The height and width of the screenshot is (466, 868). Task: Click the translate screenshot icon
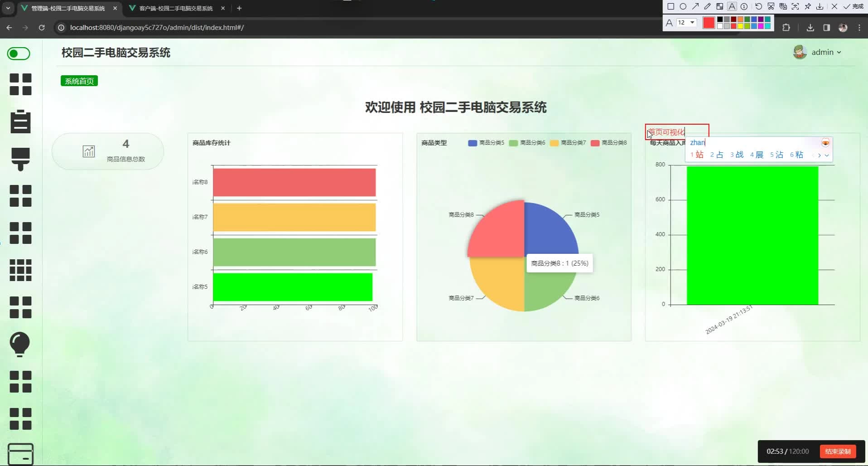[783, 6]
